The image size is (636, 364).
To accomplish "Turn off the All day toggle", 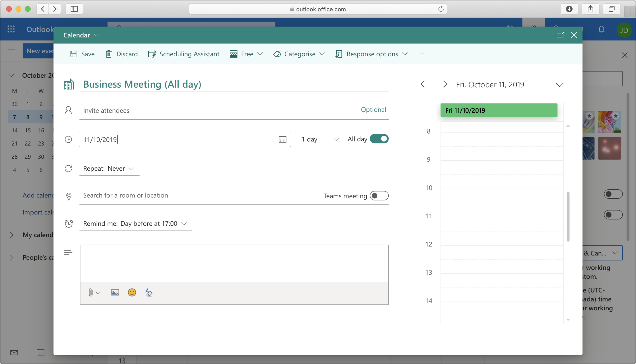I will pos(379,139).
